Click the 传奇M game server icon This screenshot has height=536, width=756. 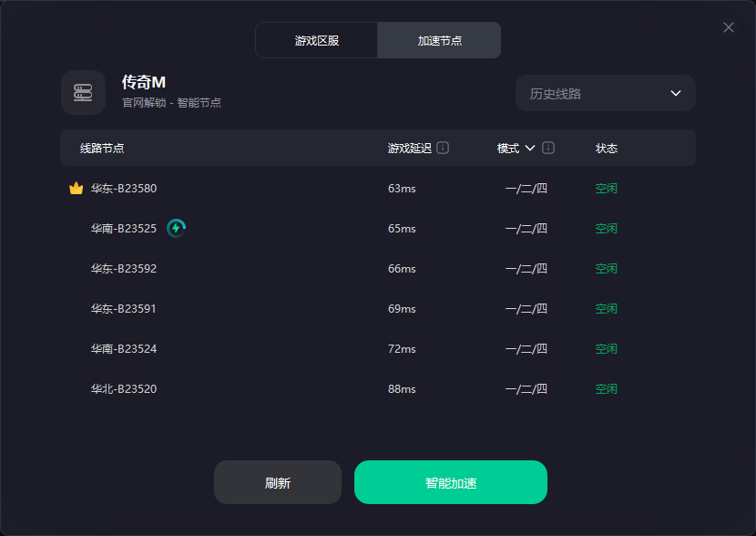(83, 92)
